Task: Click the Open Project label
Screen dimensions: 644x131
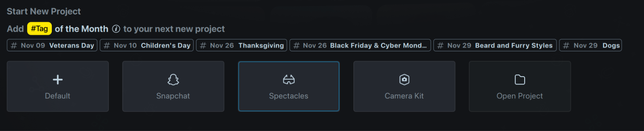Action: point(520,96)
